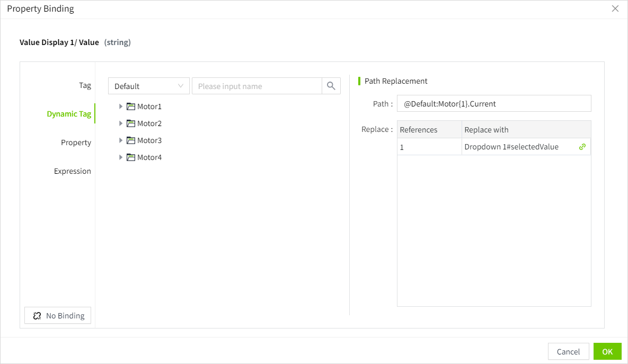This screenshot has width=628, height=364.
Task: Close the Property Binding dialog
Action: click(615, 8)
